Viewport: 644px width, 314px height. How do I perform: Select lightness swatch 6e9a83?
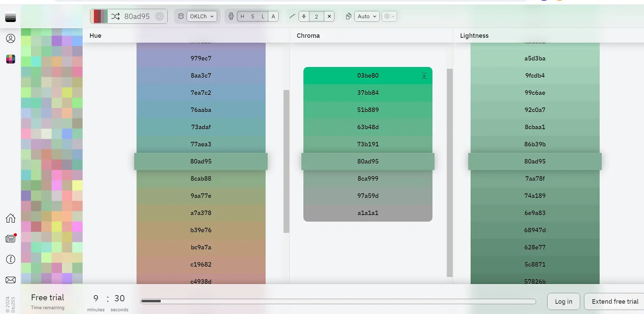[535, 213]
